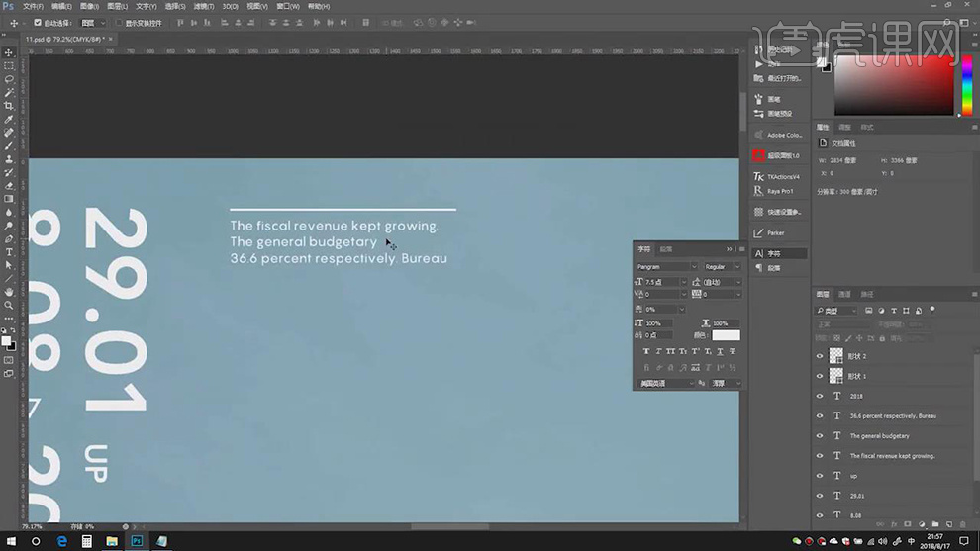Screen dimensions: 980x551
Task: Open Calculator from taskbar
Action: coord(86,541)
